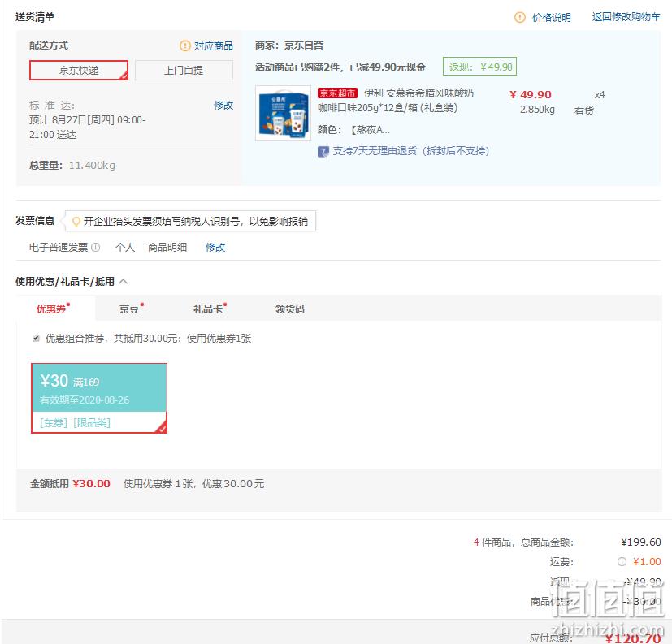Viewport: 672px width, 644px height.
Task: Switch to the 礼品卡 tab
Action: coord(210,309)
